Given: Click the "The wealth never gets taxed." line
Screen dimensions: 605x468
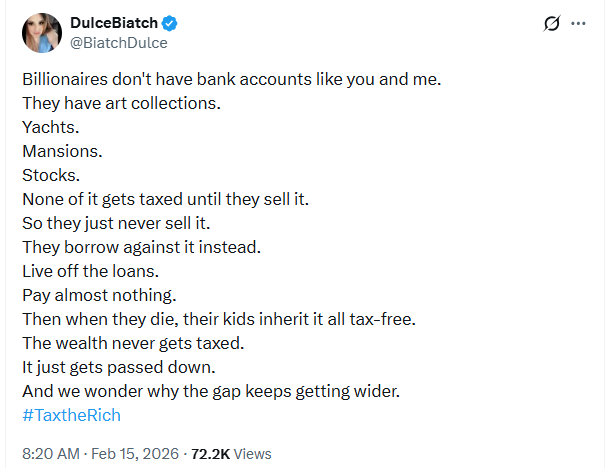Looking at the screenshot, I should [133, 343].
